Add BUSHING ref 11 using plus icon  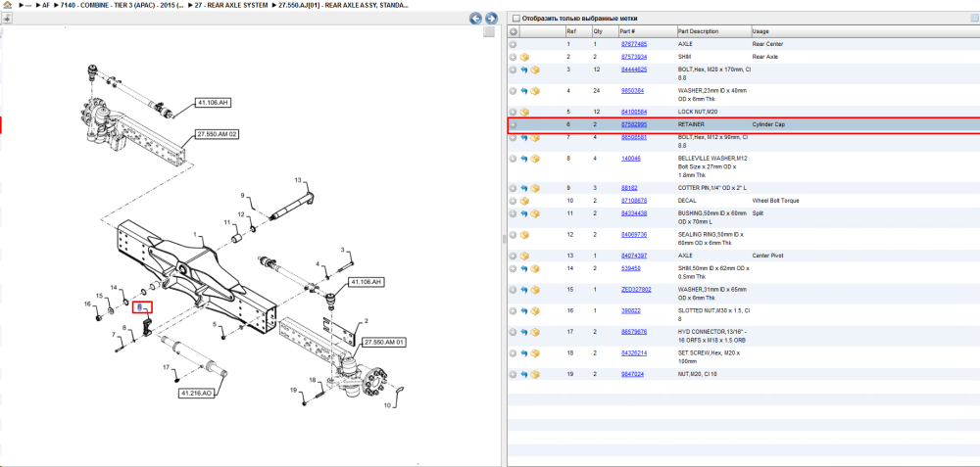513,213
